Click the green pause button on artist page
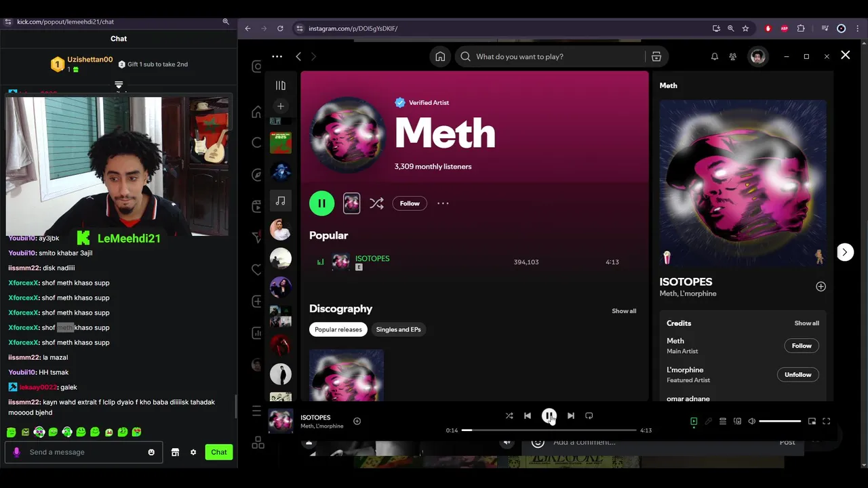Viewport: 868px width, 488px height. 321,203
